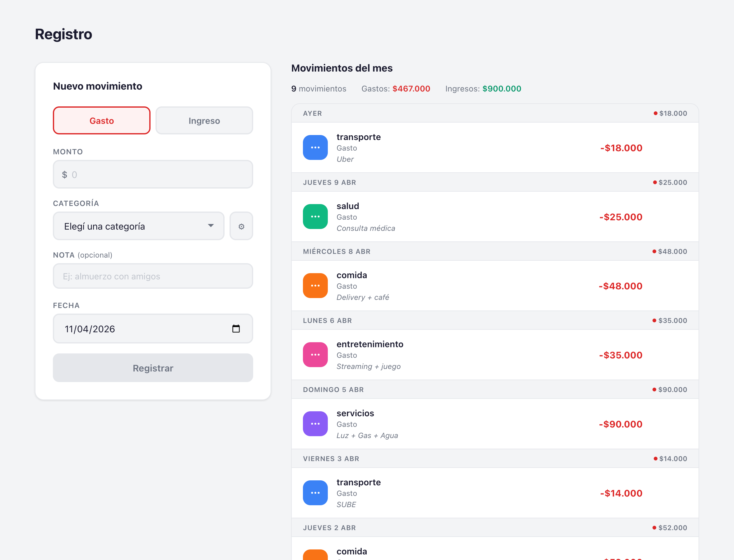Click the green icon beside the salud expense
The image size is (734, 560).
[315, 216]
